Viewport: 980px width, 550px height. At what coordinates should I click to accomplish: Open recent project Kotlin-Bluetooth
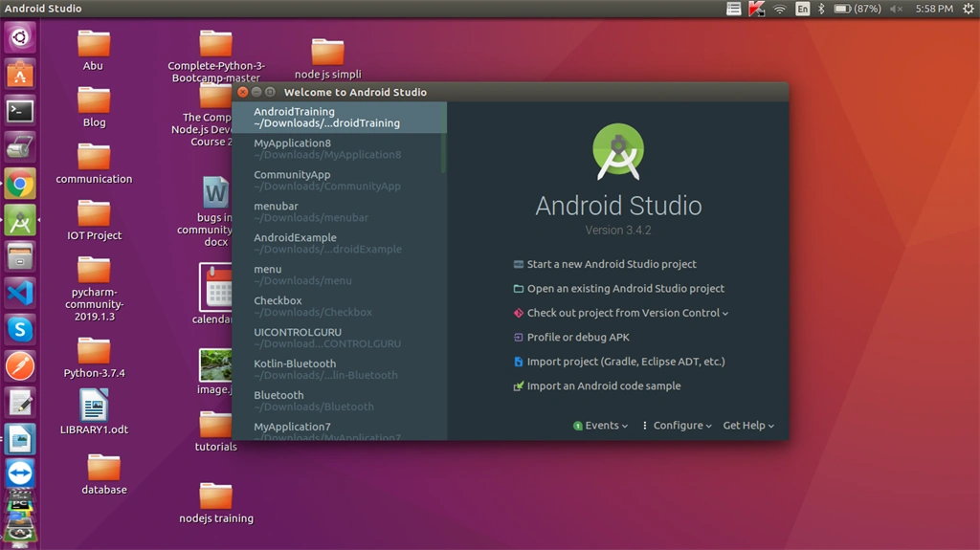click(339, 369)
